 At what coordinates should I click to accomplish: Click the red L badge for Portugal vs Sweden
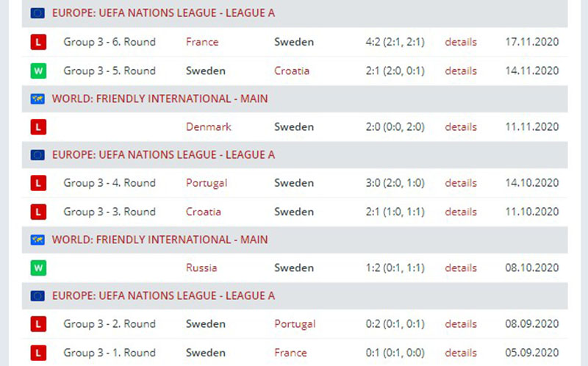pyautogui.click(x=37, y=183)
